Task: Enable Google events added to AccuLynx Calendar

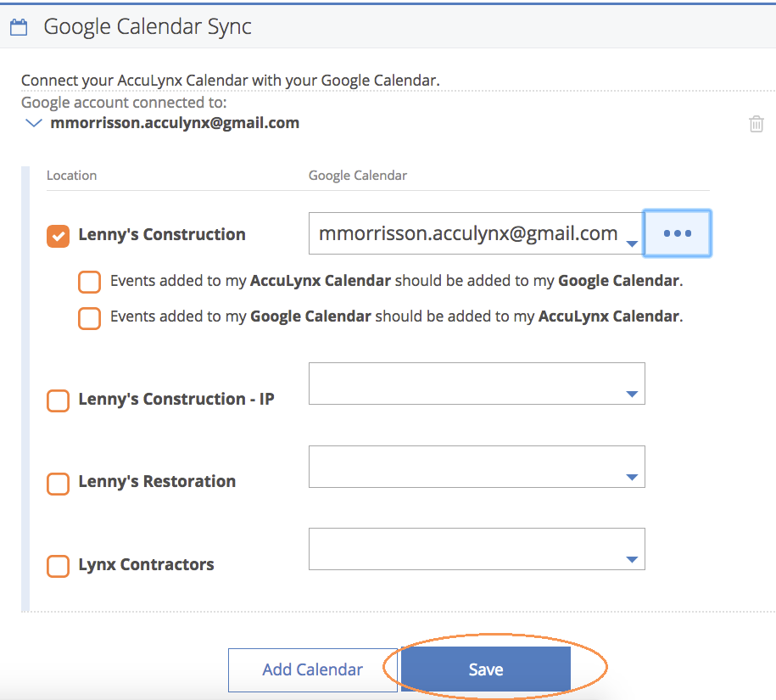Action: coord(90,318)
